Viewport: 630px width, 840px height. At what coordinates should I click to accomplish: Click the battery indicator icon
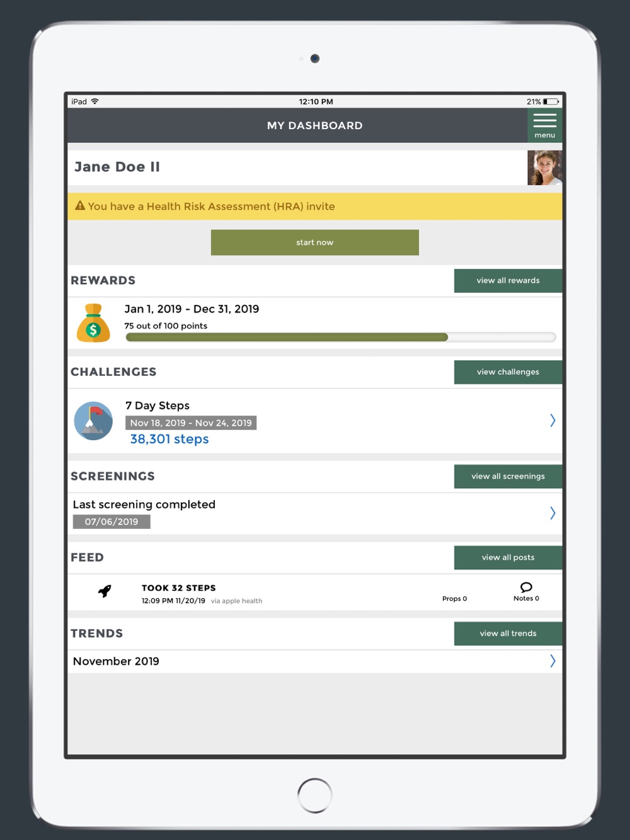click(x=551, y=101)
